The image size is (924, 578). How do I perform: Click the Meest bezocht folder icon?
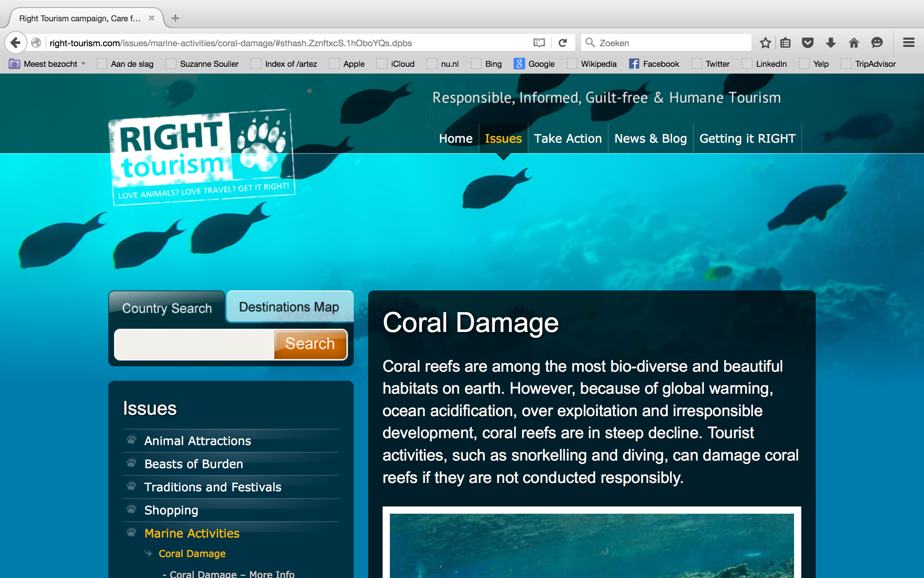(x=14, y=64)
